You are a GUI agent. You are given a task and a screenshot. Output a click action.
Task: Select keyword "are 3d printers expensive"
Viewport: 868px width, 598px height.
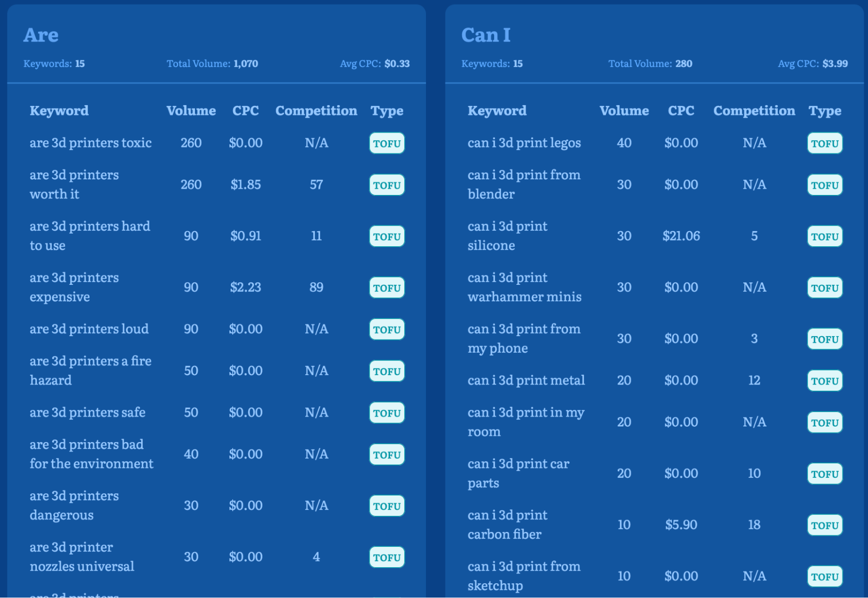point(74,287)
